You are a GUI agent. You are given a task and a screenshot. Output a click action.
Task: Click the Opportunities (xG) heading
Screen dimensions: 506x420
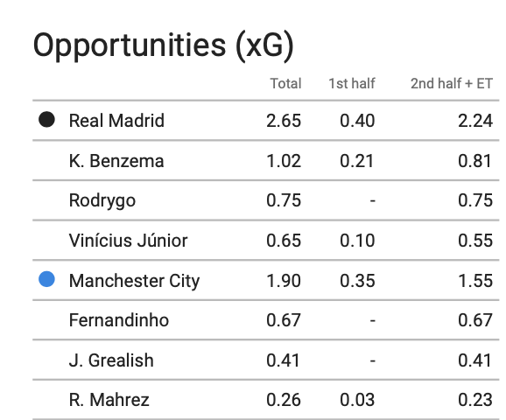click(164, 45)
